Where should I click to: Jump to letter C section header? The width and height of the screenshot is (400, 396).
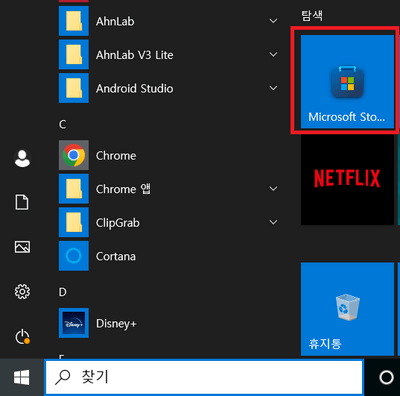click(x=62, y=124)
